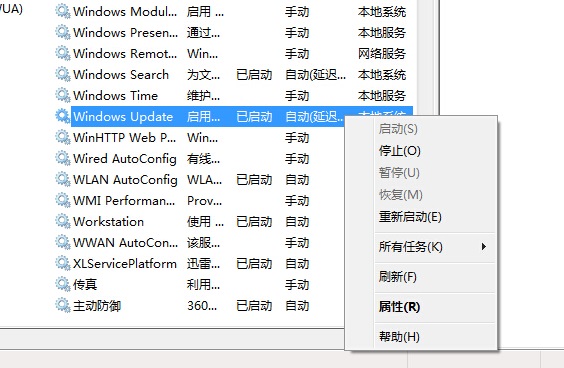Select the Windows Update service name

(x=123, y=116)
